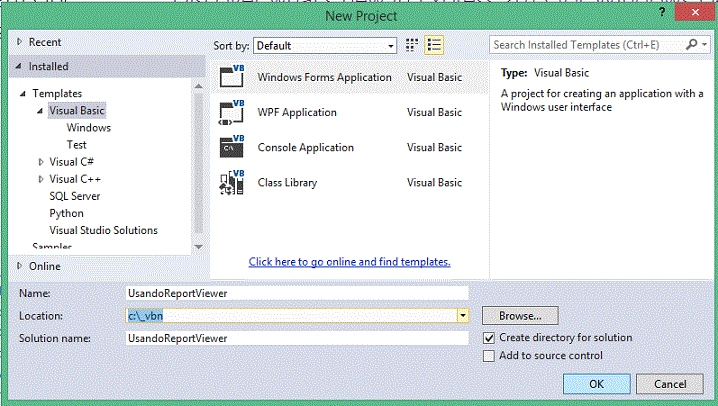The image size is (718, 406).
Task: Click the search magnifier icon
Action: (691, 44)
